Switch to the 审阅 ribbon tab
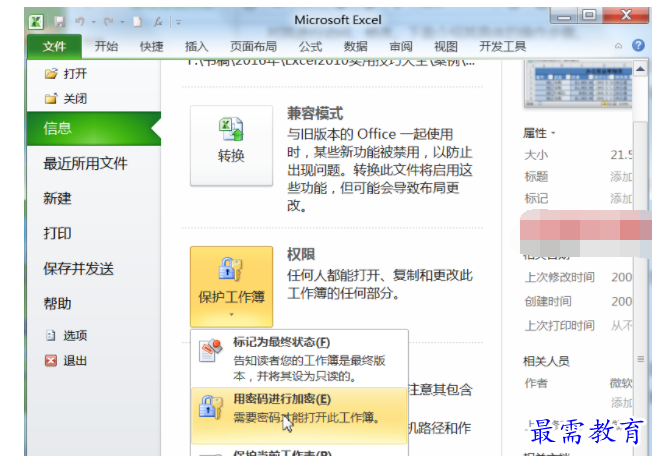The image size is (652, 463). pyautogui.click(x=401, y=46)
